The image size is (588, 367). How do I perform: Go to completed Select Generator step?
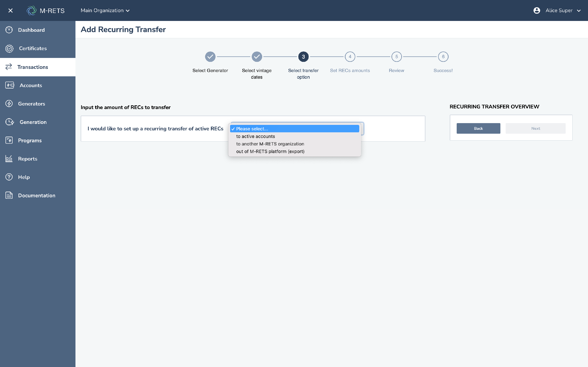coord(210,57)
